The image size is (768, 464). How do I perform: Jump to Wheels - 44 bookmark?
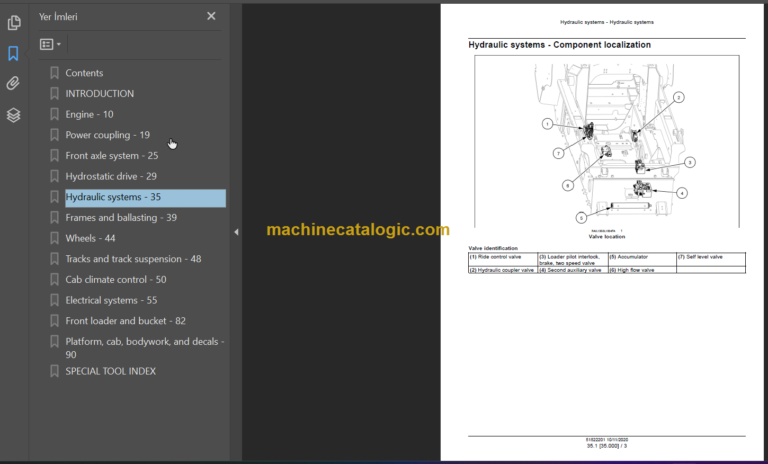coord(90,238)
